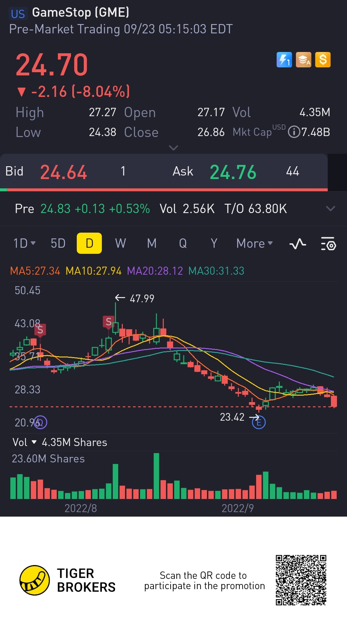Tap the tallest green volume bar
Image resolution: width=347 pixels, height=644 pixels.
[x=156, y=476]
